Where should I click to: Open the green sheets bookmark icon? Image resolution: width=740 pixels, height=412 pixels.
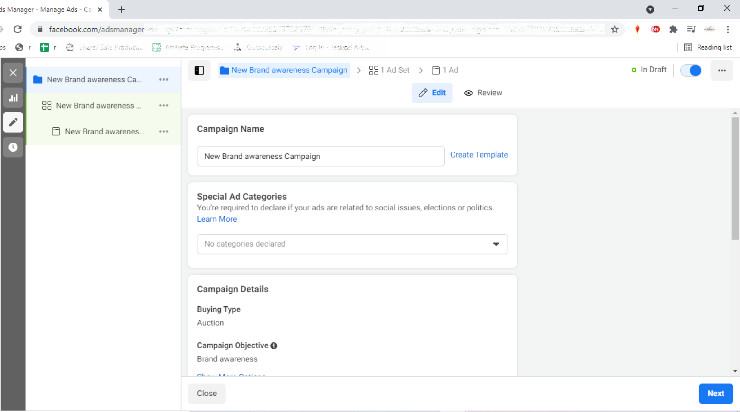(x=44, y=47)
